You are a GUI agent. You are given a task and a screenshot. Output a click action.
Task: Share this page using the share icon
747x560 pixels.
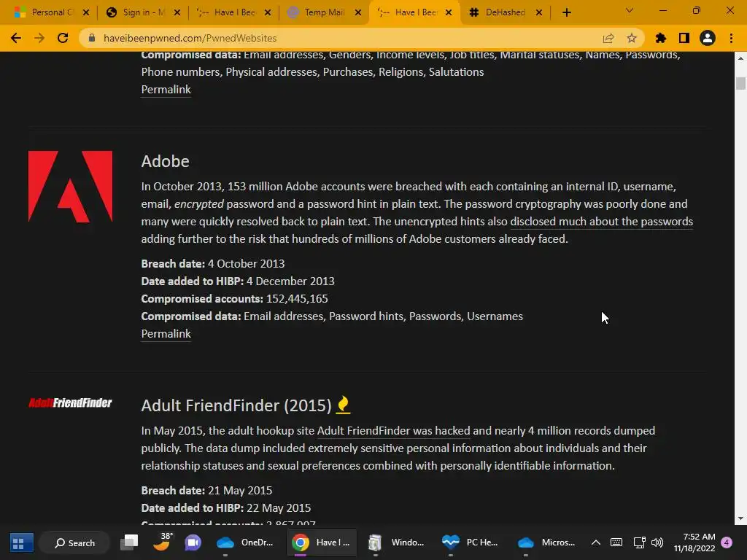[608, 38]
